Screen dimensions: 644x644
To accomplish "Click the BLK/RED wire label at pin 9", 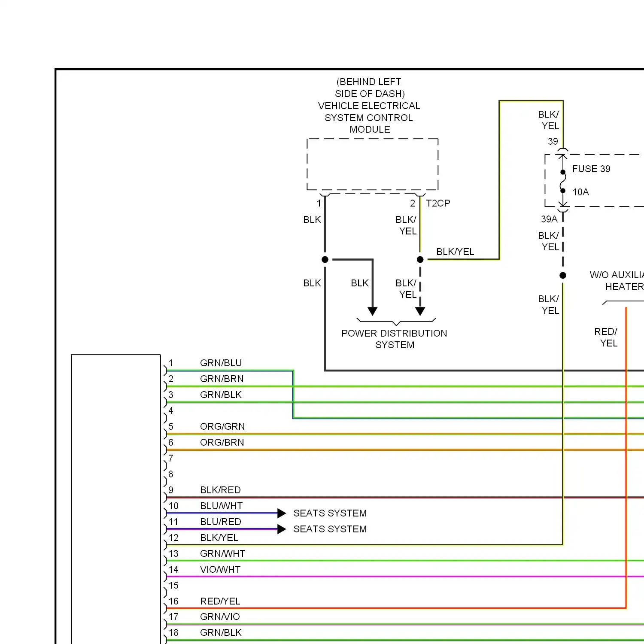I will (220, 490).
